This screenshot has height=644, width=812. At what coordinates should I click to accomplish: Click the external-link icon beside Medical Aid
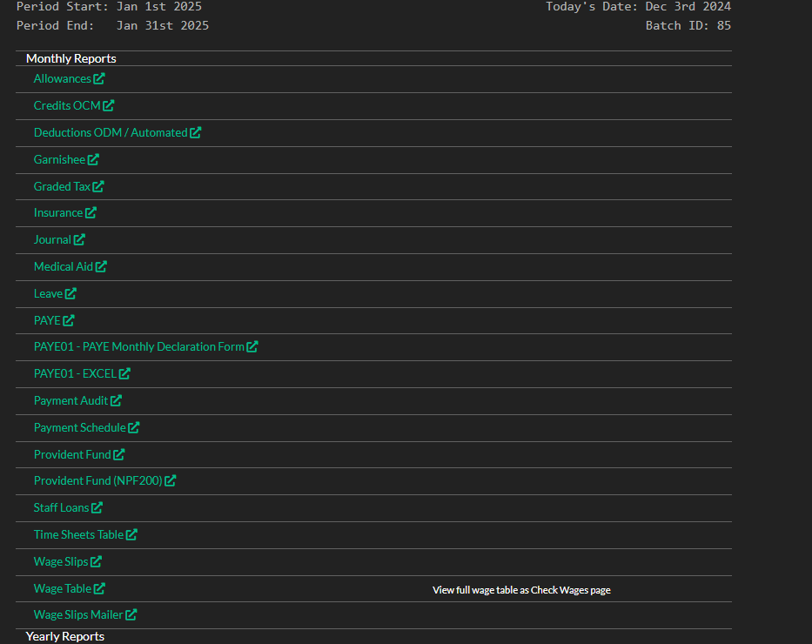point(101,267)
